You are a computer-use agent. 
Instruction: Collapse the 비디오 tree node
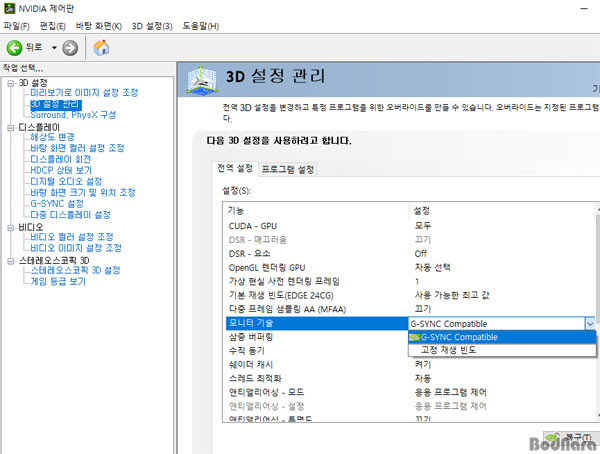tap(10, 227)
